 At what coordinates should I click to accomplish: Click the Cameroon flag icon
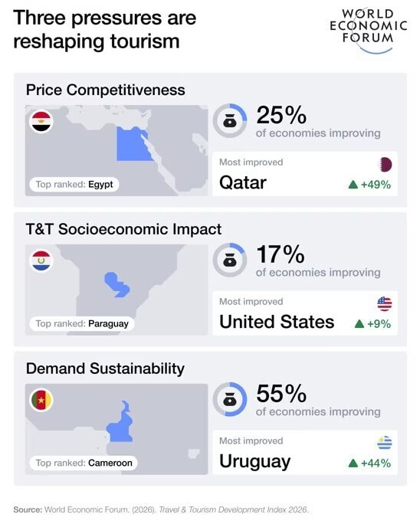tap(41, 400)
